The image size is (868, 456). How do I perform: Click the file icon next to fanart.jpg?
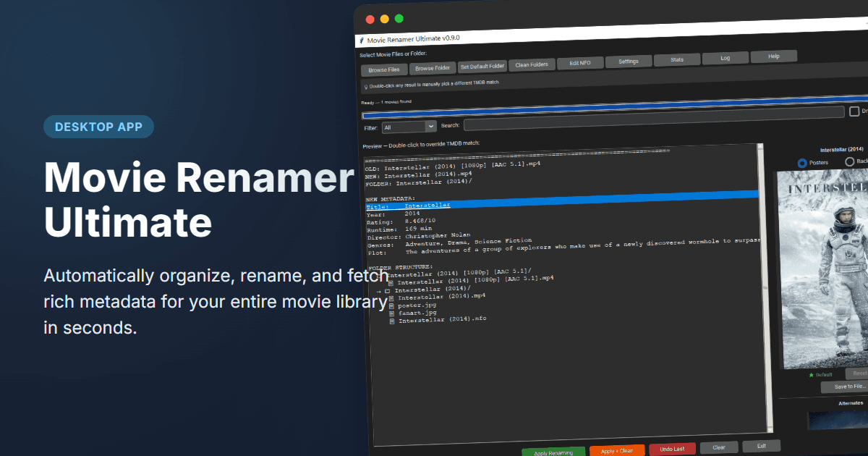391,313
